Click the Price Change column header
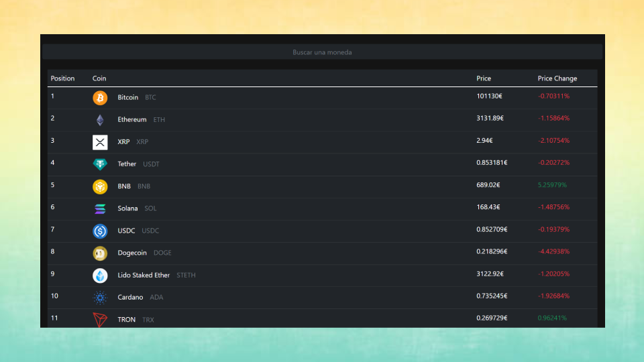This screenshot has width=644, height=362. pyautogui.click(x=557, y=78)
